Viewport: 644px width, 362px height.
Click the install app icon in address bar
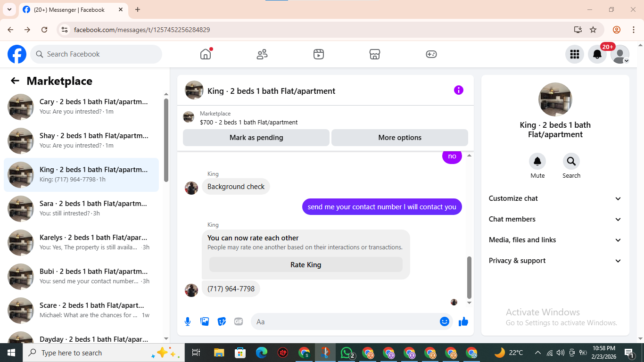click(x=578, y=30)
